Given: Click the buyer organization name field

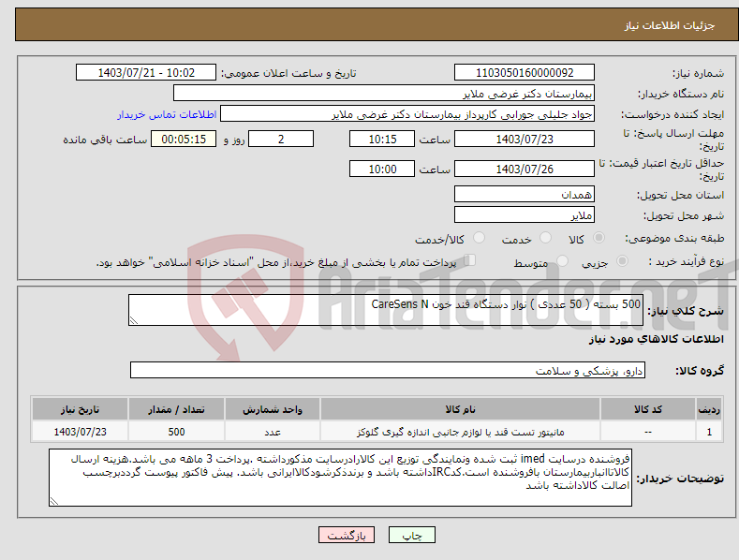Looking at the screenshot, I should (384, 94).
